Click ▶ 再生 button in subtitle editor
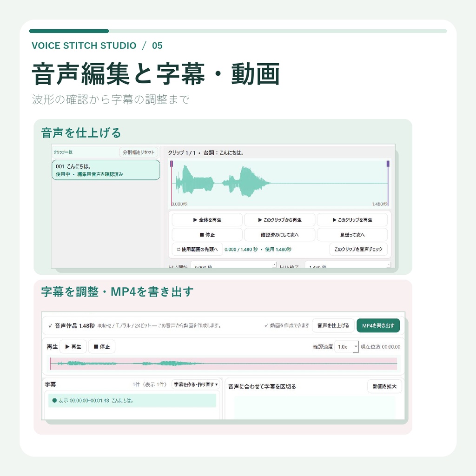The image size is (476, 476). tap(73, 347)
